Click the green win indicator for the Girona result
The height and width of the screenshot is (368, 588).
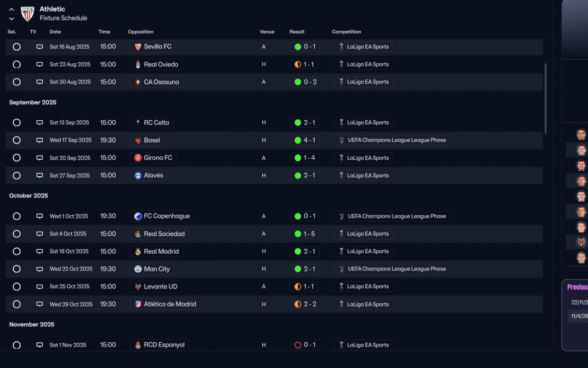tap(298, 158)
